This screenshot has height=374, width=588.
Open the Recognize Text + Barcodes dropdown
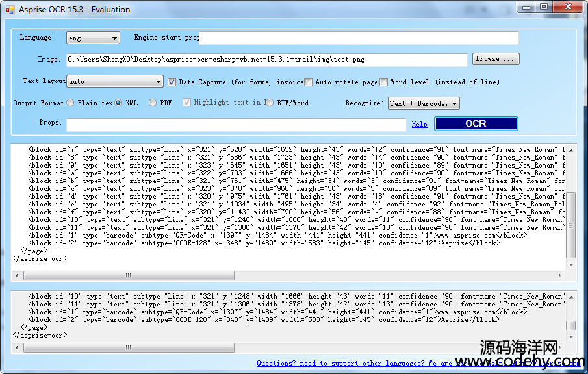pyautogui.click(x=424, y=103)
